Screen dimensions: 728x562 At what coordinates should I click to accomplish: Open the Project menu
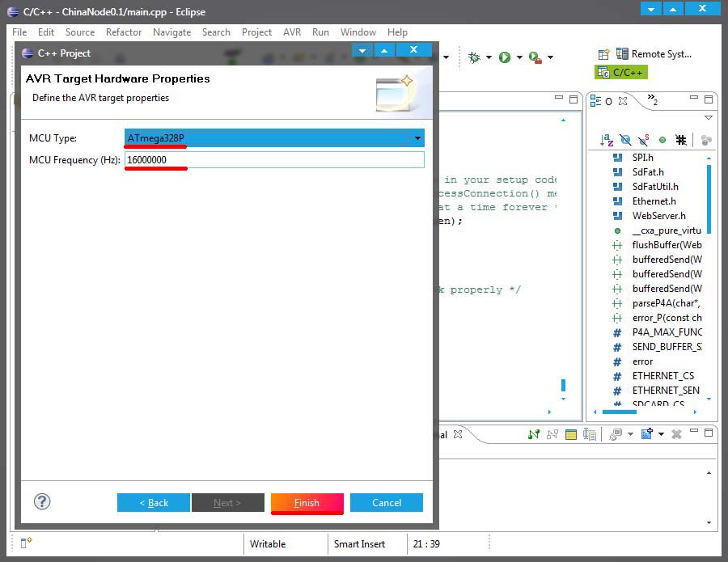point(256,32)
